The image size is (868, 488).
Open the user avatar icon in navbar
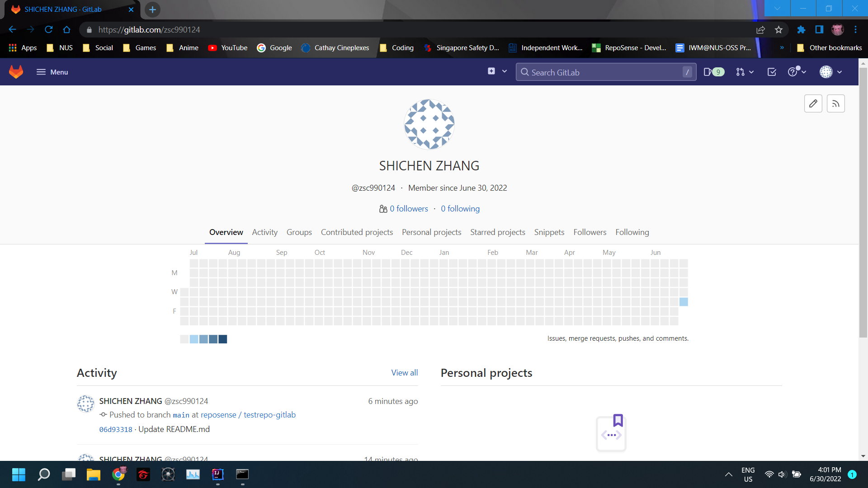pos(826,72)
